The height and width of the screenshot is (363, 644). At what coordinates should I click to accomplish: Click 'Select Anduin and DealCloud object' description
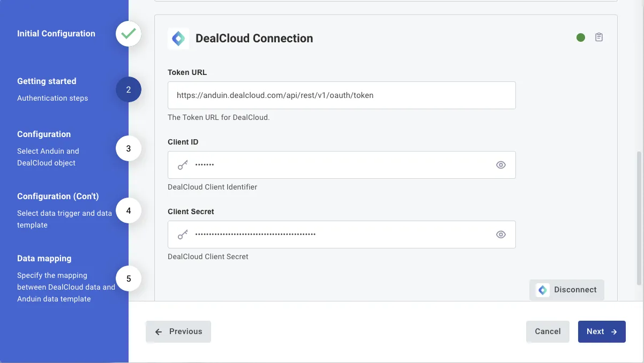(48, 157)
